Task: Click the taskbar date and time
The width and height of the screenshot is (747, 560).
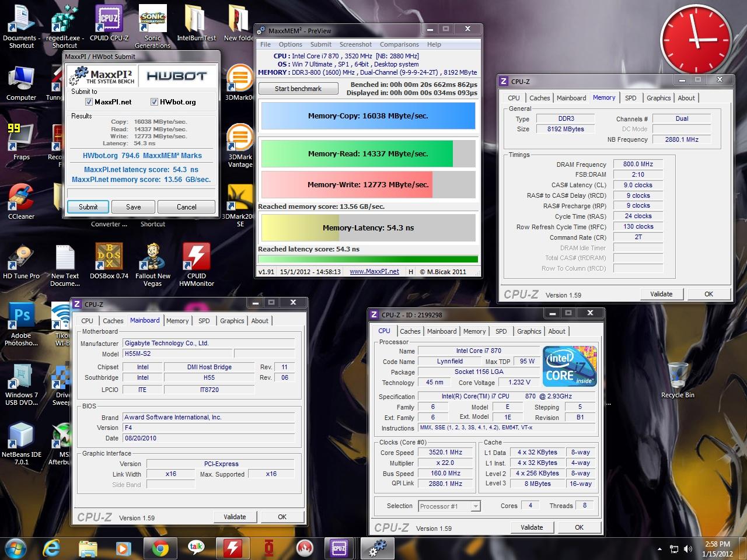Action: click(x=717, y=549)
